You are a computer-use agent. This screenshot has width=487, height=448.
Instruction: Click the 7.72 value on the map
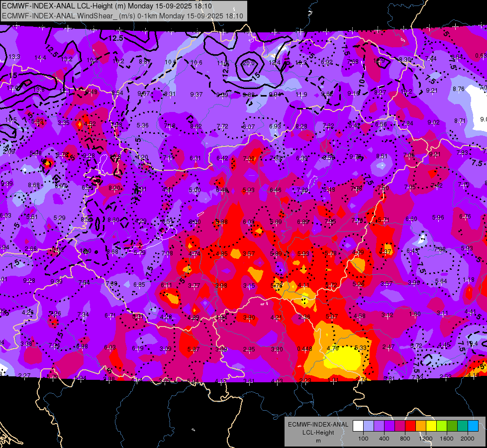(x=222, y=126)
